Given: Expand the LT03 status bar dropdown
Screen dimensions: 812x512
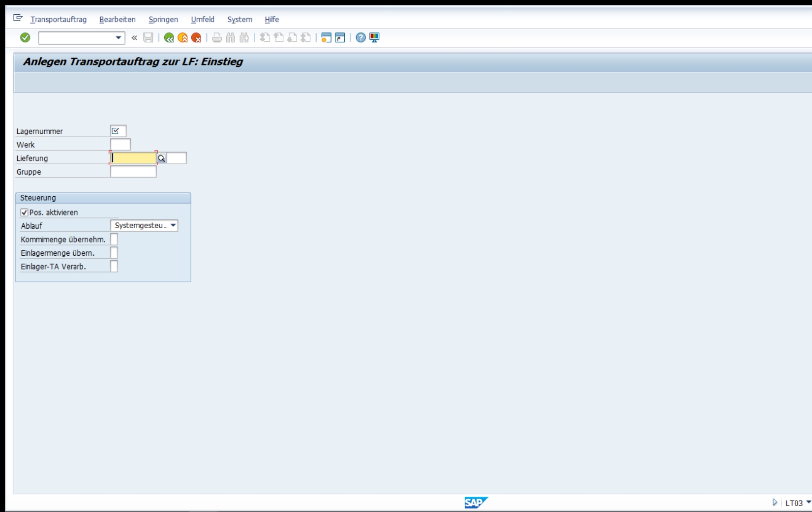Looking at the screenshot, I should click(808, 502).
